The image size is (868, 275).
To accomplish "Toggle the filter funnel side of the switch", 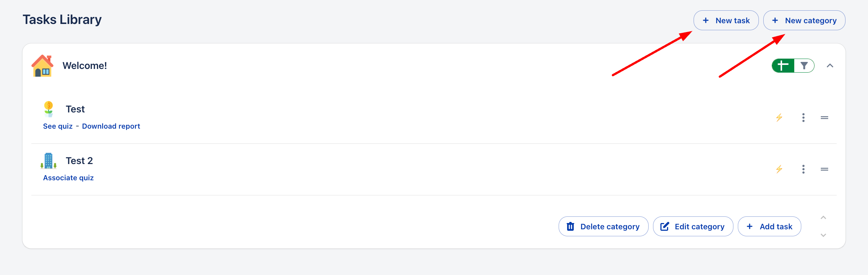I will [x=804, y=66].
